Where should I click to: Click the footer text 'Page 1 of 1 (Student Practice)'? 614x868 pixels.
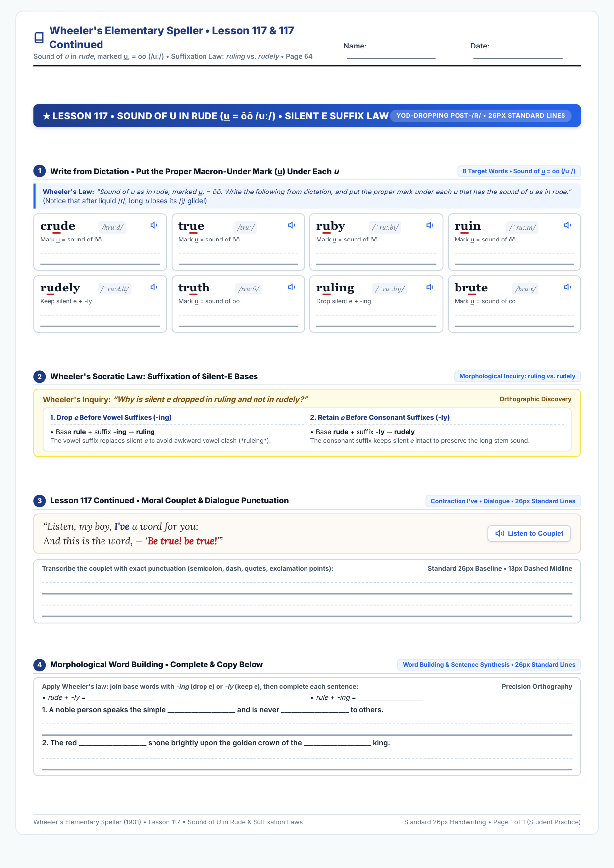[x=537, y=822]
